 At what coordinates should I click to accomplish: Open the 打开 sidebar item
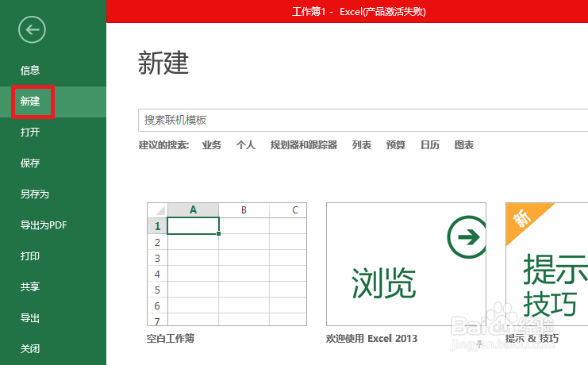30,132
